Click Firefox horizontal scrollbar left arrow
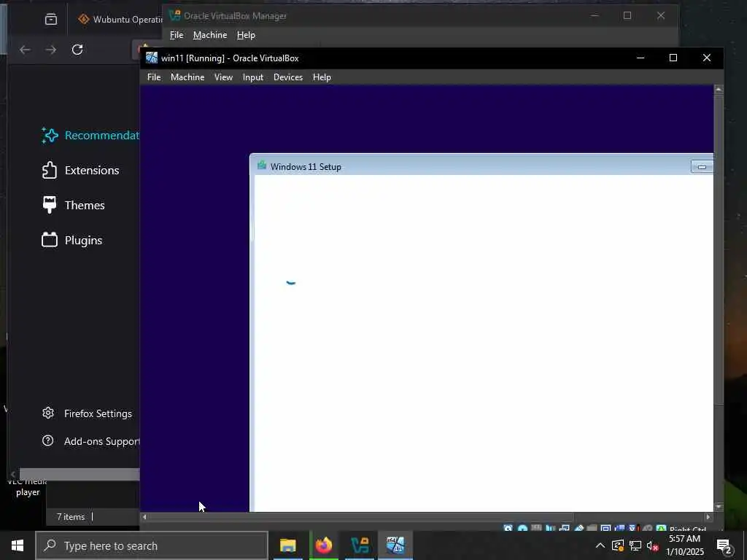Image resolution: width=747 pixels, height=560 pixels. (x=13, y=474)
